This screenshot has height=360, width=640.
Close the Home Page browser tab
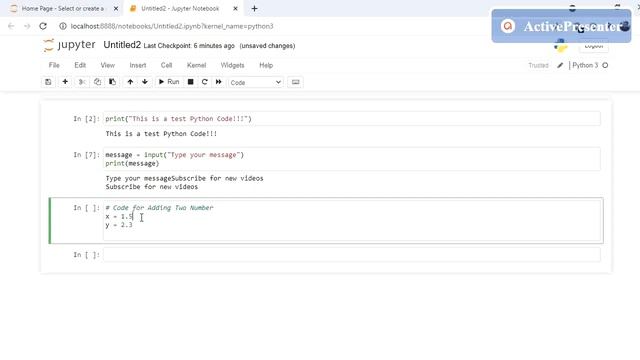pos(116,9)
